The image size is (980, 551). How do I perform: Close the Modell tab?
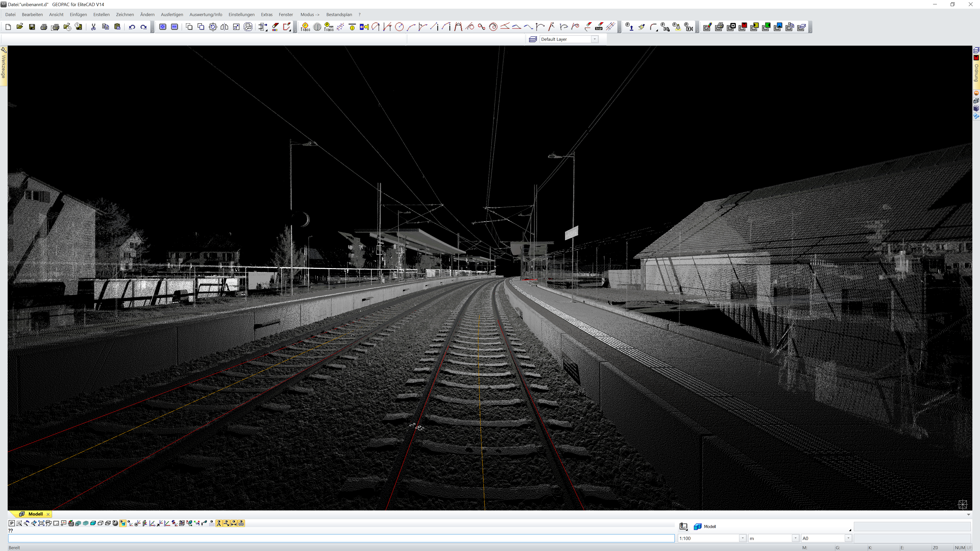coord(48,514)
